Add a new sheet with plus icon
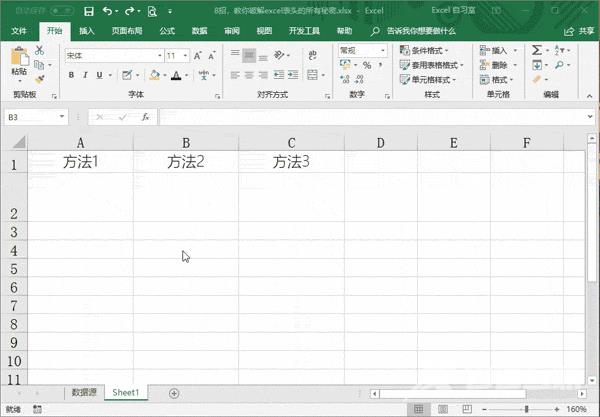600x417 pixels. [x=174, y=393]
